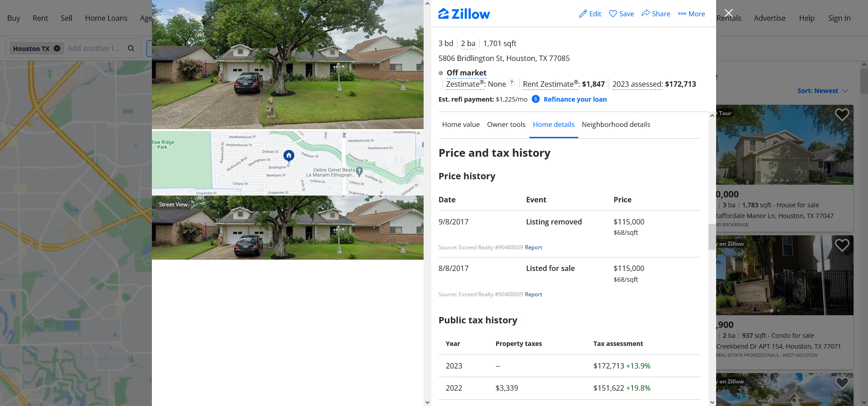868x406 pixels.
Task: Open the Neighborhood details tab
Action: point(616,125)
